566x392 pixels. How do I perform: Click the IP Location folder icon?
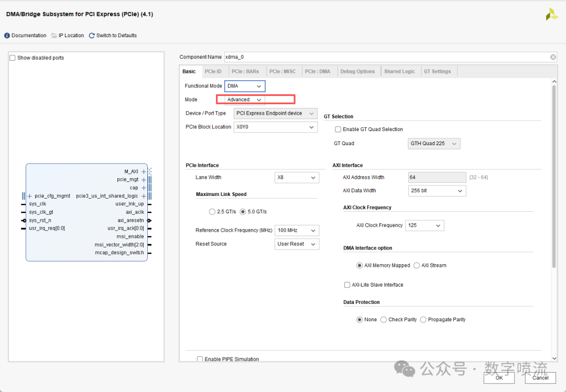[54, 36]
